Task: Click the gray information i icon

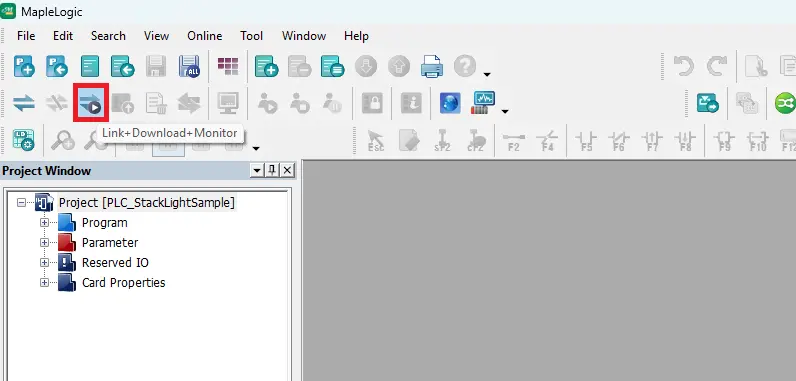Action: click(x=411, y=103)
